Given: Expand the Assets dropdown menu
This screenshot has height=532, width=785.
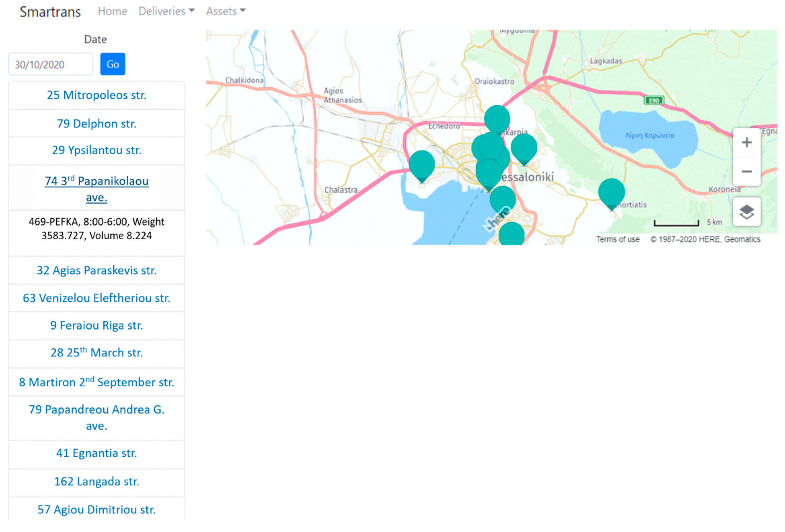Looking at the screenshot, I should tap(226, 11).
